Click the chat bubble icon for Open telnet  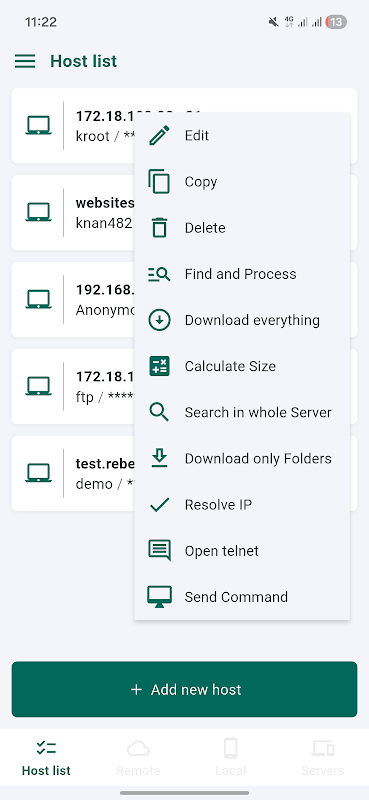159,551
